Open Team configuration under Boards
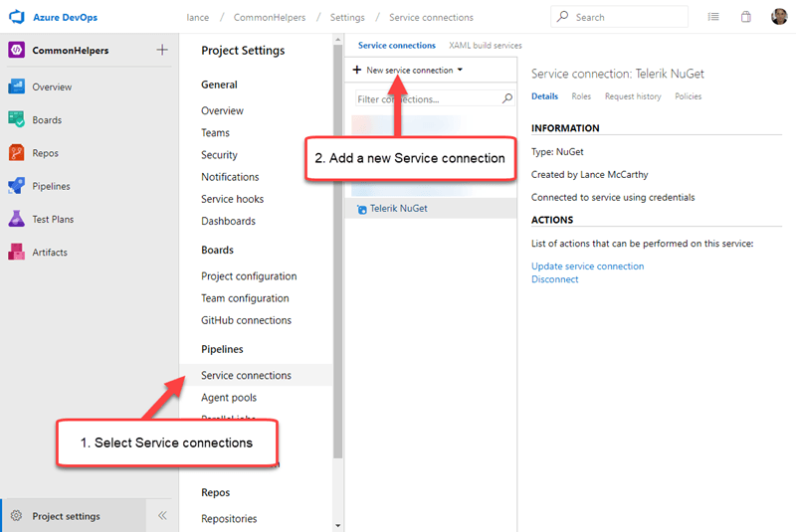The width and height of the screenshot is (796, 532). coord(245,298)
